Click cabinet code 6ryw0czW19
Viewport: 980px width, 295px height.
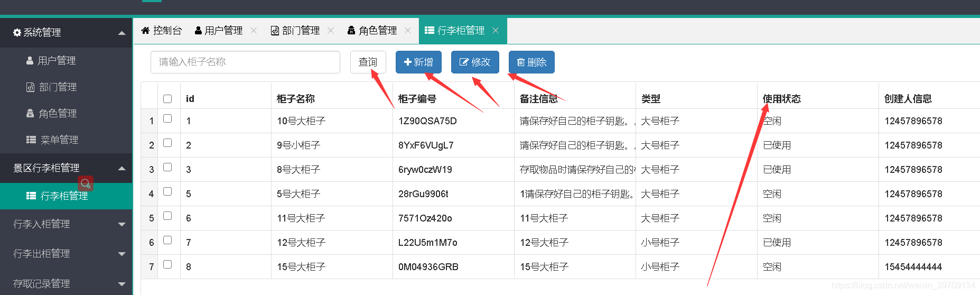425,170
